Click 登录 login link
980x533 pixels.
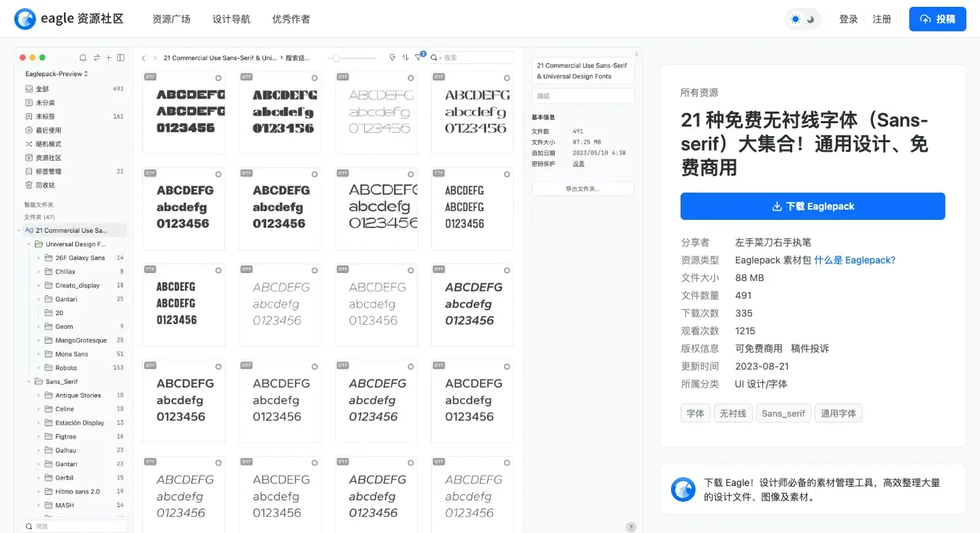pyautogui.click(x=849, y=19)
